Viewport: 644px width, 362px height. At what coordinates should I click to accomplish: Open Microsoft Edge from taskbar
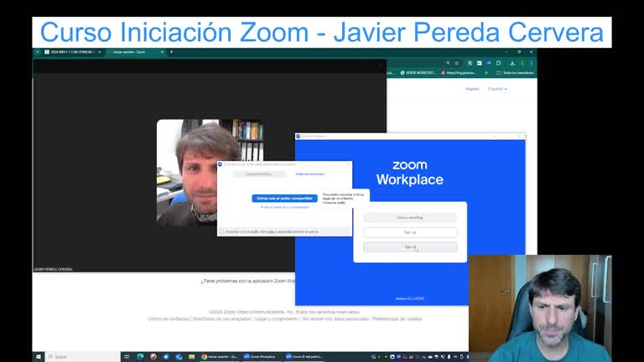point(140,357)
